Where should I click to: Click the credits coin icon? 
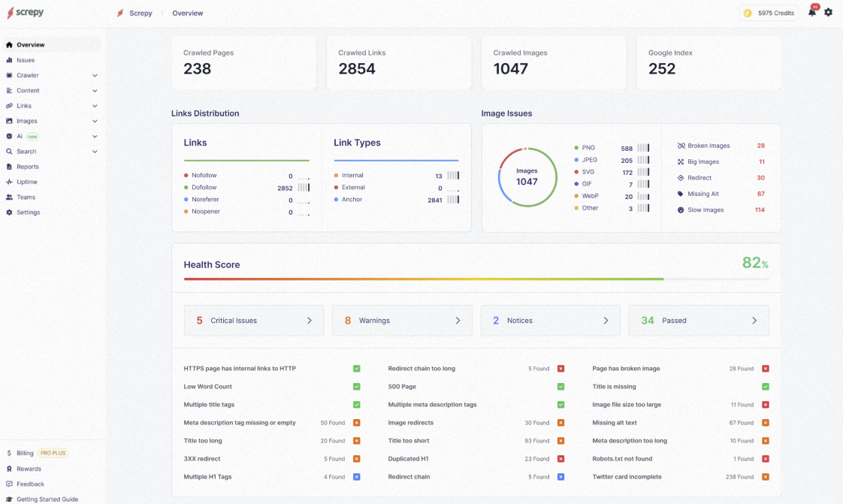[748, 13]
